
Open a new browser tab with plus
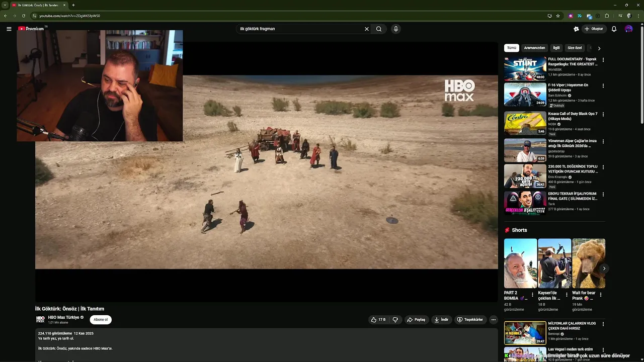click(73, 5)
